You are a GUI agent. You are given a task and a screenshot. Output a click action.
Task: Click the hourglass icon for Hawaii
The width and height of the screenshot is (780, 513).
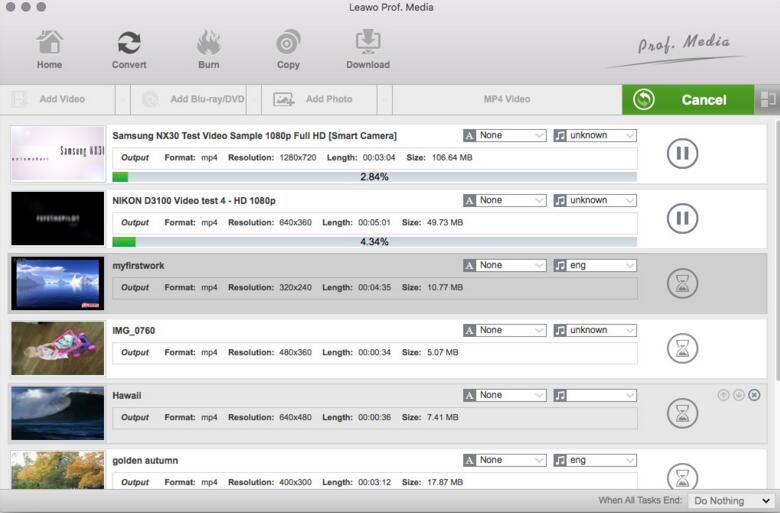coord(682,413)
